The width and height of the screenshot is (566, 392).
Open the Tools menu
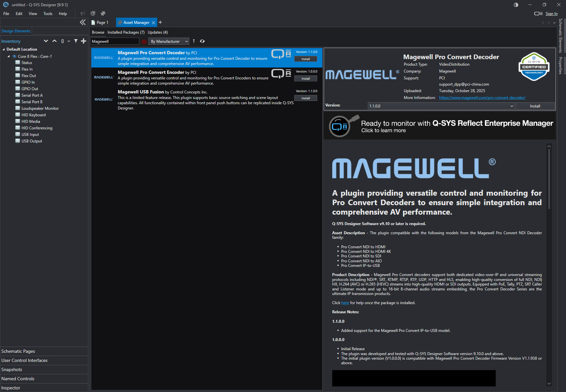tap(48, 14)
